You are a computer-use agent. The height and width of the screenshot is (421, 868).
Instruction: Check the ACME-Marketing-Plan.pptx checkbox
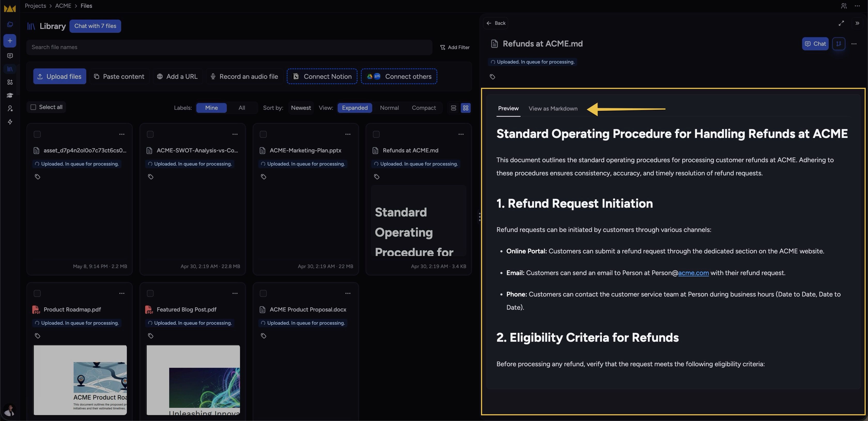click(x=263, y=134)
